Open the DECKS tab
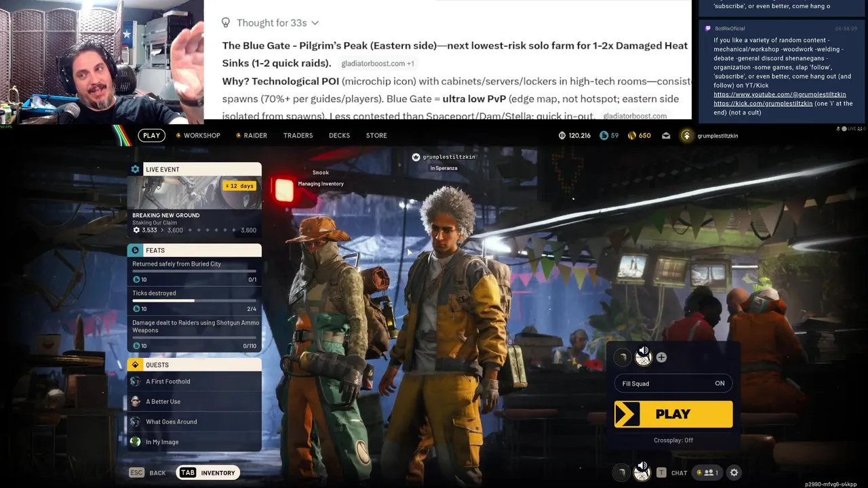Screen dimensions: 868x488 point(339,136)
